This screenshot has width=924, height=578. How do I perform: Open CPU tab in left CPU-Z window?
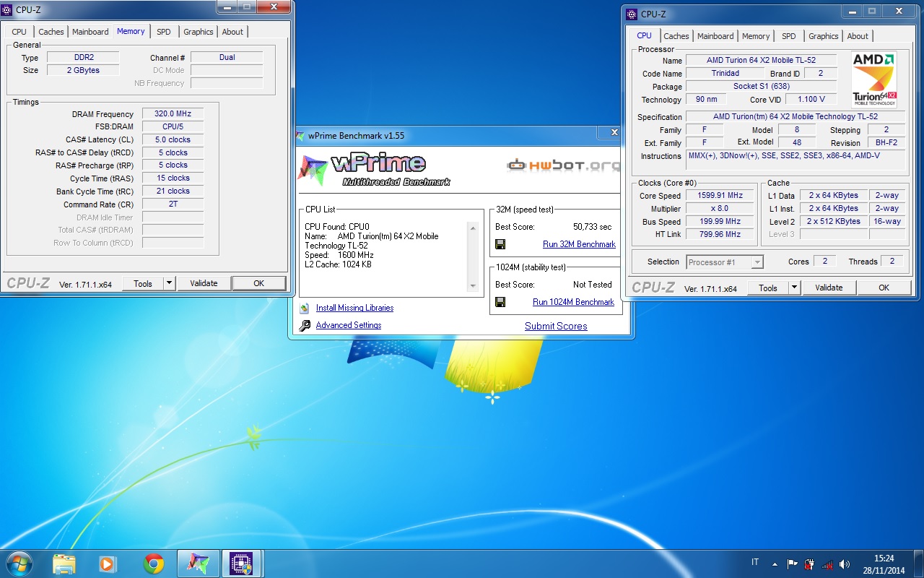(19, 32)
